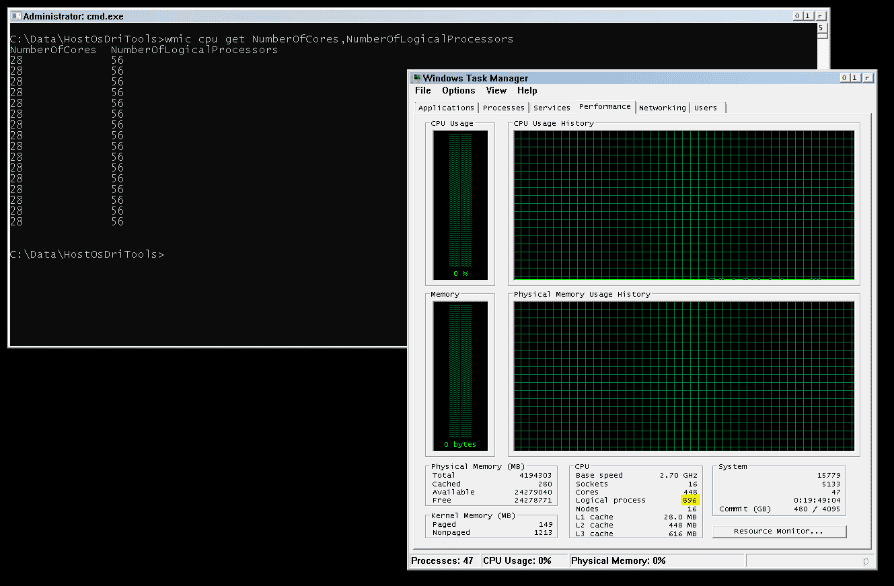894x586 pixels.
Task: Go to the Networking tab
Action: pos(662,108)
